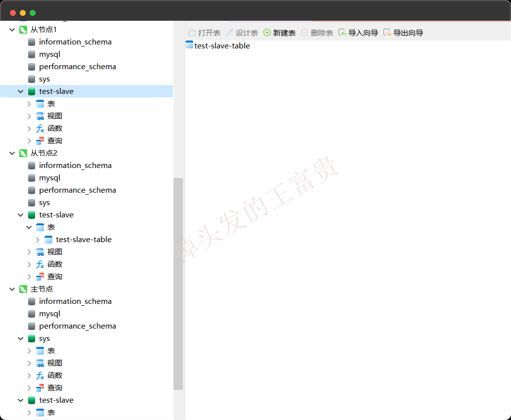The width and height of the screenshot is (511, 420).
Task: Click the green database icon of 主节点 sys
Action: pos(32,338)
